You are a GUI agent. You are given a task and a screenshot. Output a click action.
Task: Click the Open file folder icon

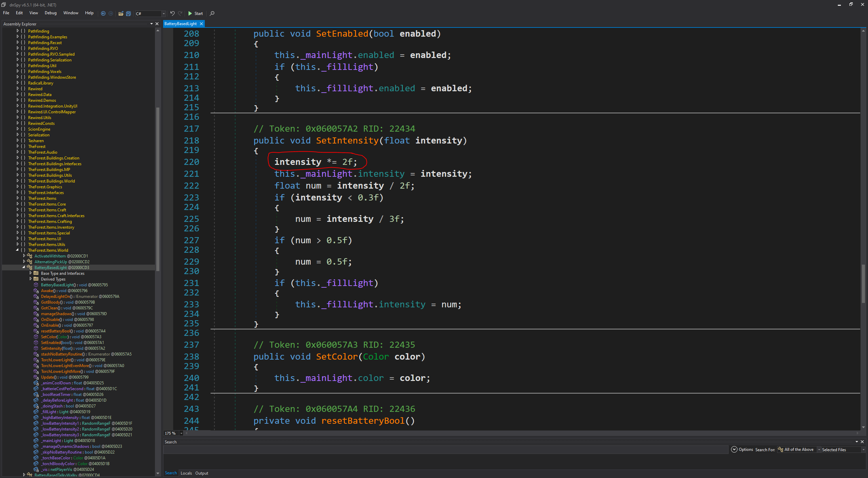pyautogui.click(x=121, y=14)
